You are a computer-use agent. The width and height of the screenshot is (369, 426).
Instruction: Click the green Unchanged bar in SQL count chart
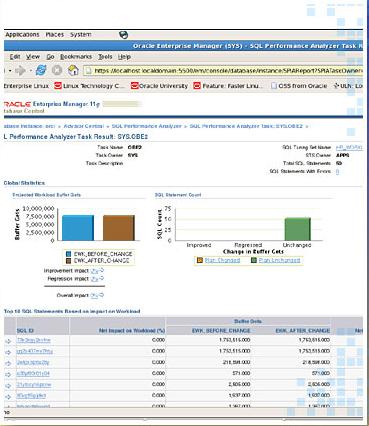(x=297, y=229)
